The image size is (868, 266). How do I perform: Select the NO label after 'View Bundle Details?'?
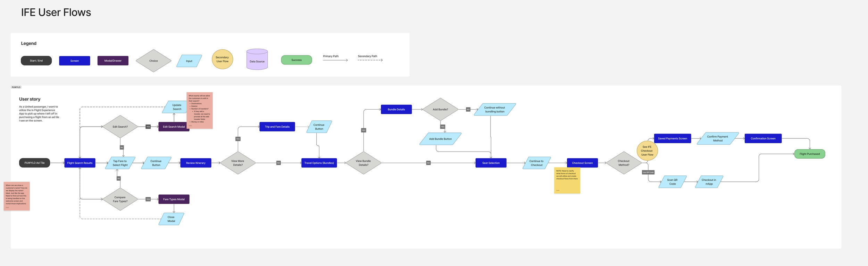click(428, 163)
